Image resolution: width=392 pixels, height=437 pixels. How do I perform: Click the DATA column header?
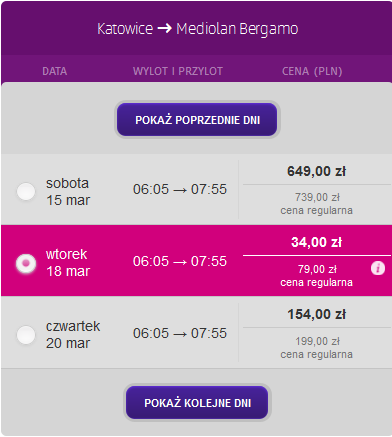pyautogui.click(x=55, y=71)
